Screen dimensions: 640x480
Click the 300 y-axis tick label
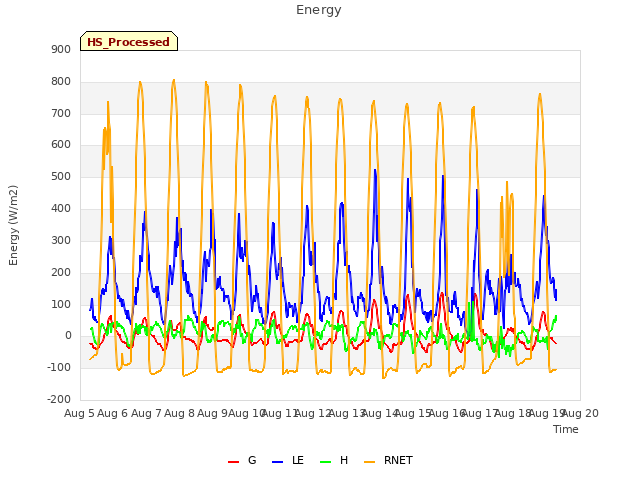(61, 240)
